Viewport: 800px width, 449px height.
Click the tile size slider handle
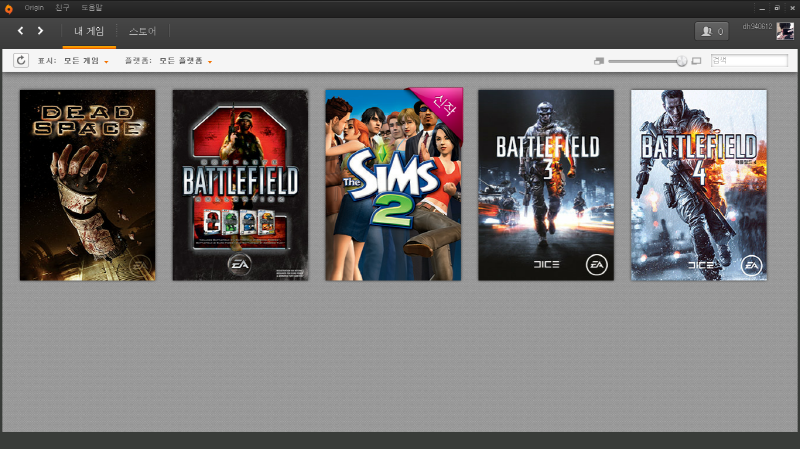(682, 61)
